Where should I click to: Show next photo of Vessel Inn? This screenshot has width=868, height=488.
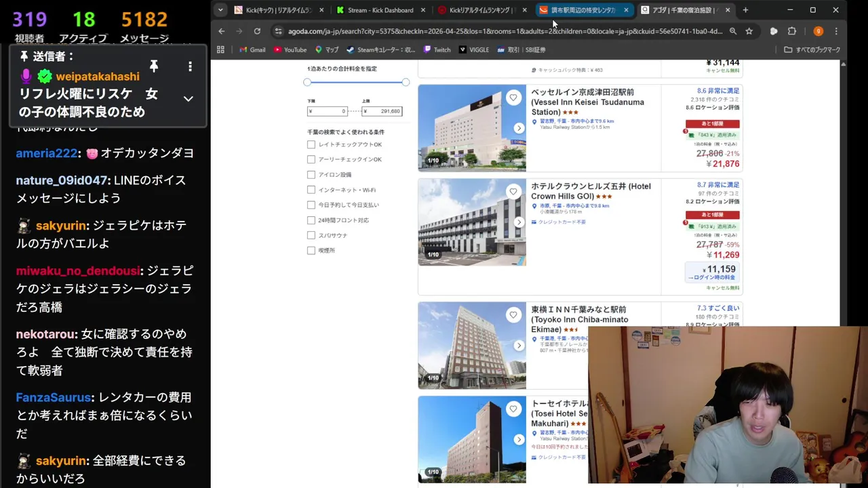519,128
